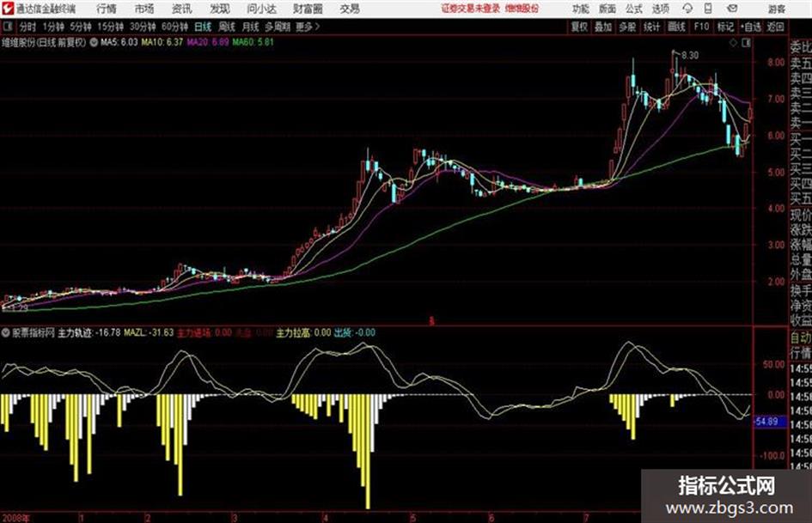812x523 pixels.
Task: Select the 60分钟 period tab
Action: click(174, 27)
